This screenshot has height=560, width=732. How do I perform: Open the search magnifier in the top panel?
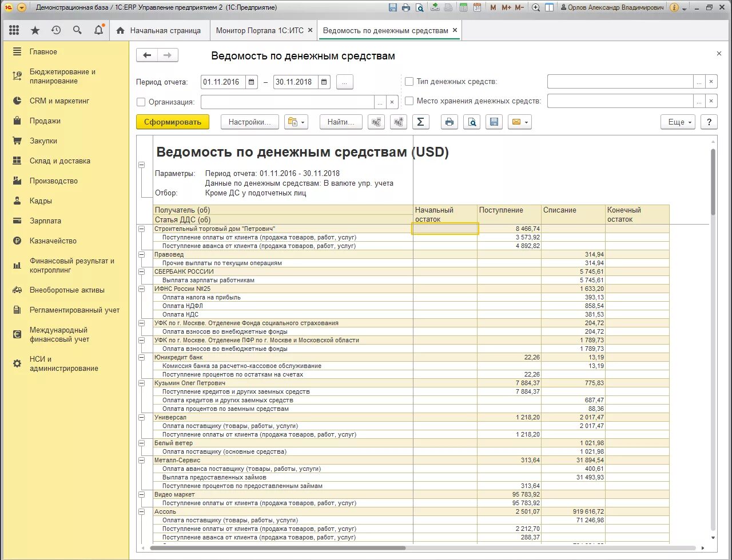(x=77, y=30)
